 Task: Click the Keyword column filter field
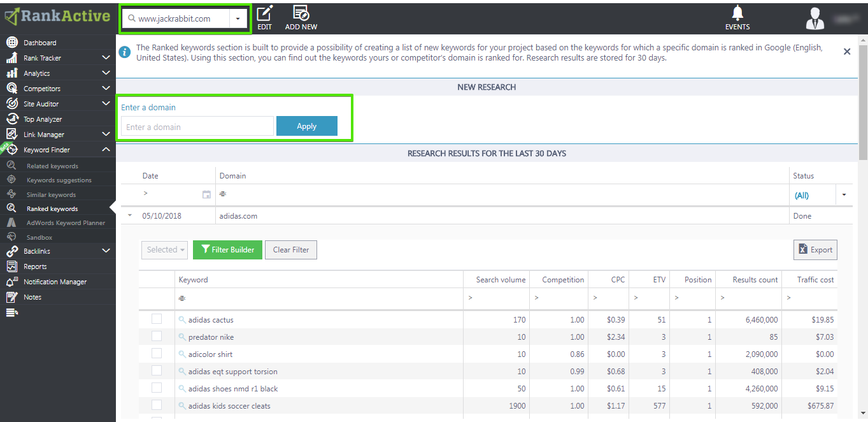tap(319, 298)
